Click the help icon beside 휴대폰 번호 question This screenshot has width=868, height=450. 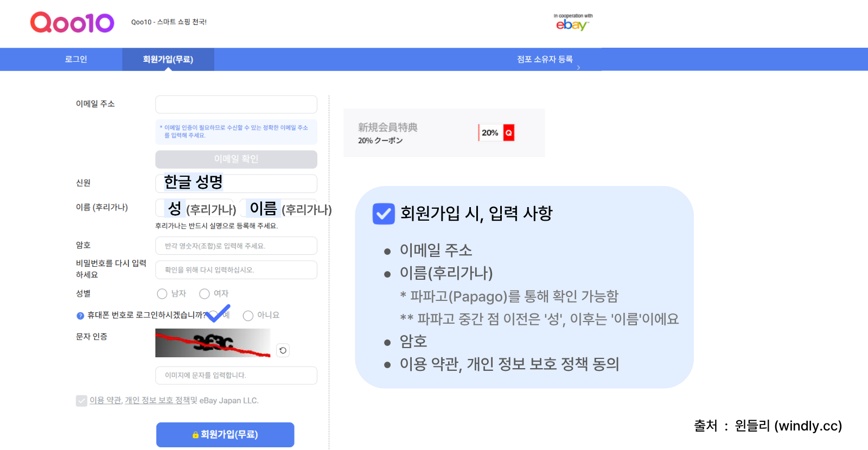coord(80,316)
